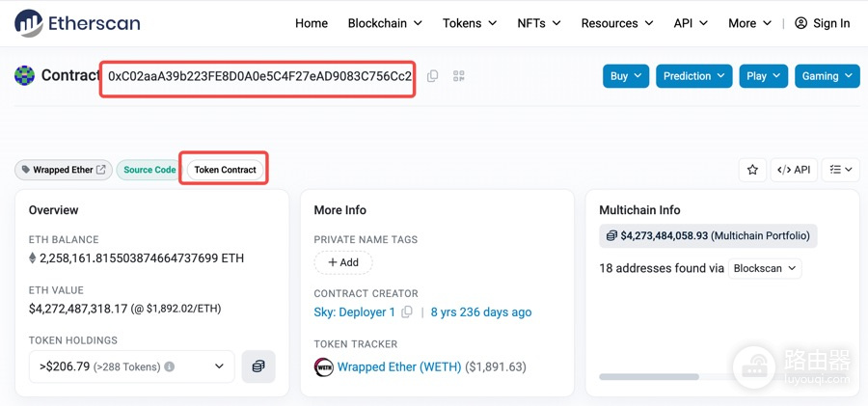Open the NFTs menu
This screenshot has width=868, height=406.
tap(539, 23)
